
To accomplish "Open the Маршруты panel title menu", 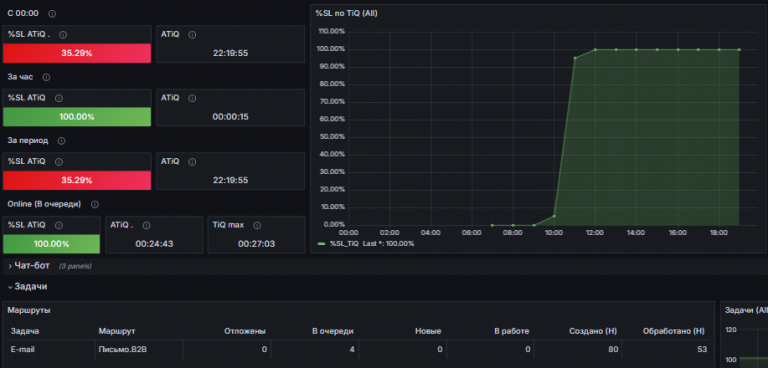I will point(29,310).
